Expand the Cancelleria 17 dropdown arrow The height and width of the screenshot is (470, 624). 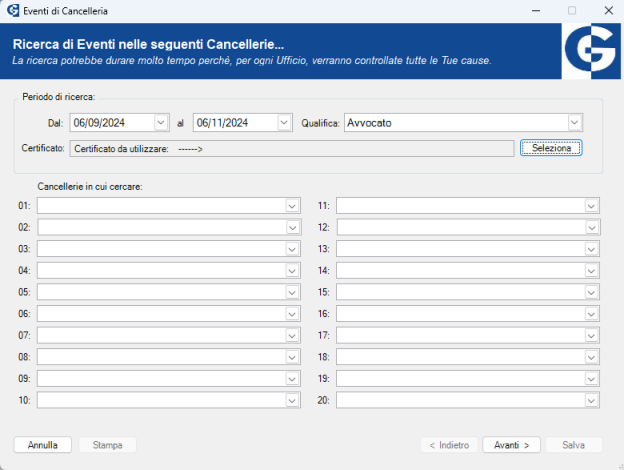tap(591, 335)
